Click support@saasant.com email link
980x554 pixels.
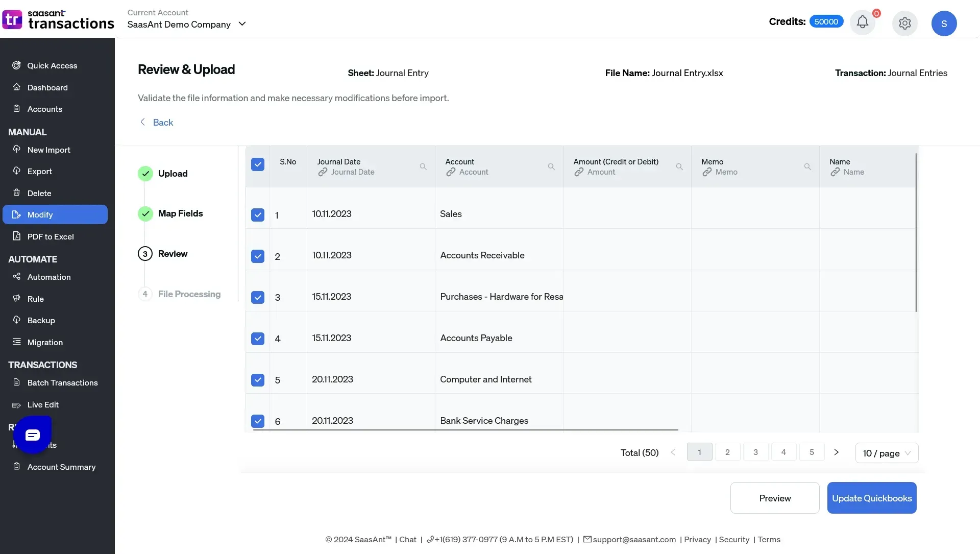point(634,539)
